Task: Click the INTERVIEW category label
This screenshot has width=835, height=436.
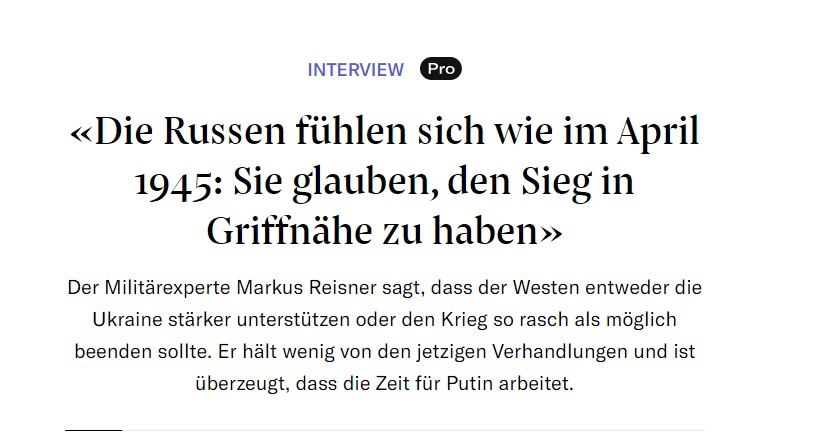Action: click(355, 69)
